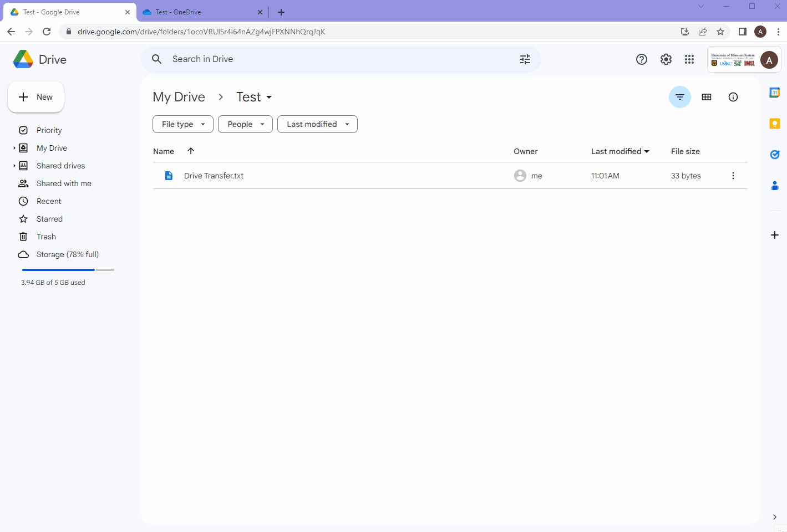Click the New button
The image size is (787, 532).
pyautogui.click(x=35, y=96)
